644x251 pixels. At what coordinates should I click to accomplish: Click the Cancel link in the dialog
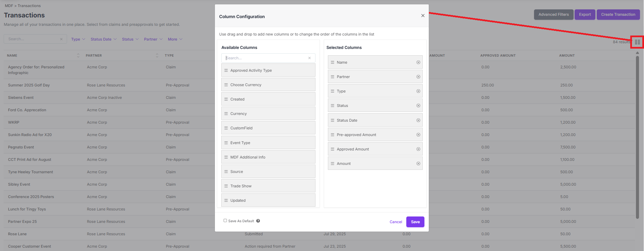coord(396,222)
